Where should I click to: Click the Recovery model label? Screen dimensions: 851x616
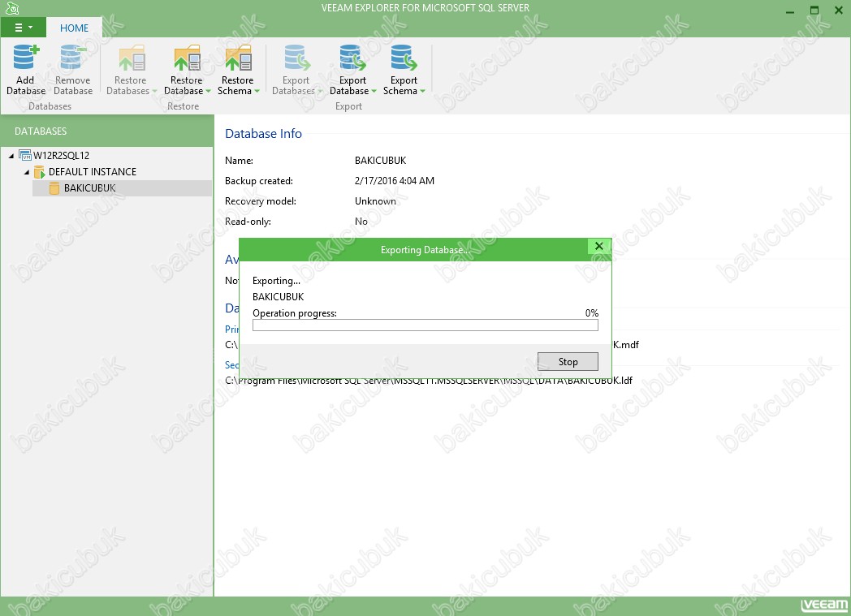coord(261,201)
